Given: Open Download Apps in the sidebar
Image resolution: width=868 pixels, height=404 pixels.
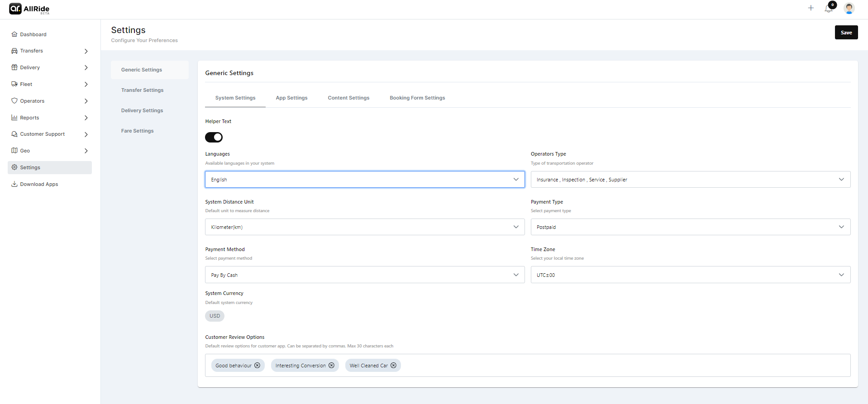Looking at the screenshot, I should pyautogui.click(x=39, y=184).
